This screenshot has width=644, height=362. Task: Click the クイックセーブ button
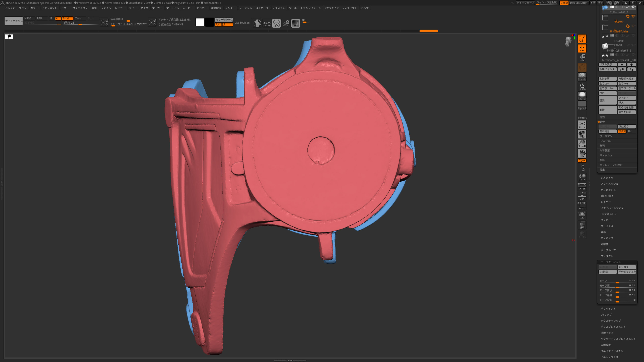[525, 3]
